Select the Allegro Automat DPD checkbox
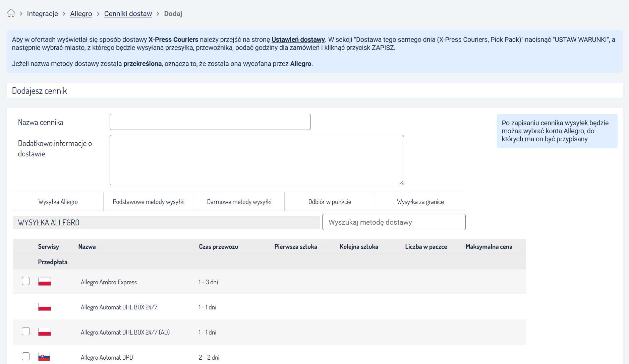Image resolution: width=629 pixels, height=364 pixels. [x=26, y=356]
